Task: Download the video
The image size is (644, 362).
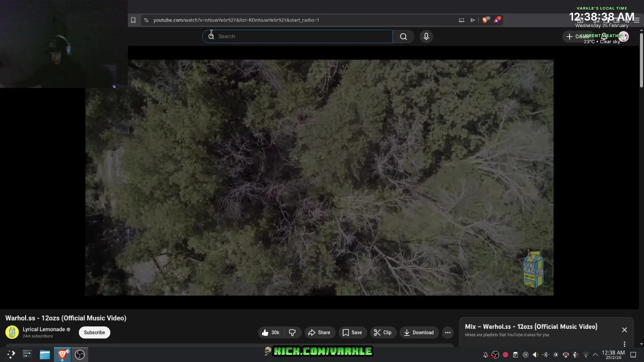Action: pos(419,332)
